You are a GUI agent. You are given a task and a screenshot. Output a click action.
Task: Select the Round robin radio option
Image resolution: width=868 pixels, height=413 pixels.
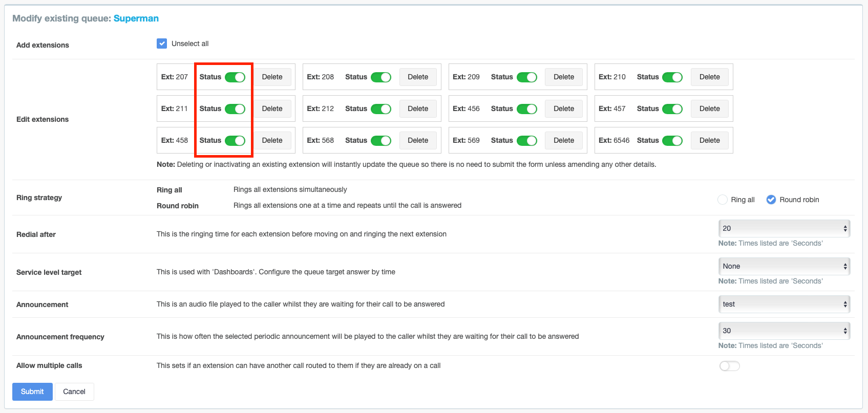pos(771,200)
